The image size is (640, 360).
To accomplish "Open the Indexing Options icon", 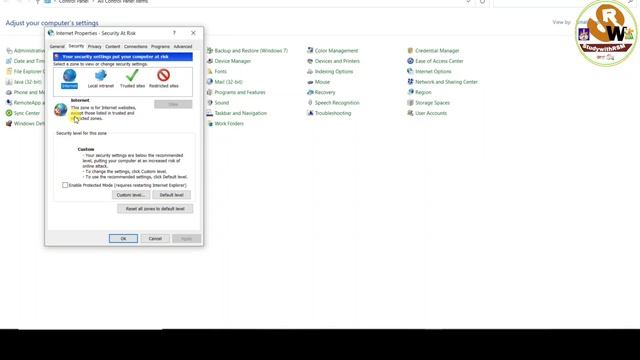I will [x=310, y=71].
